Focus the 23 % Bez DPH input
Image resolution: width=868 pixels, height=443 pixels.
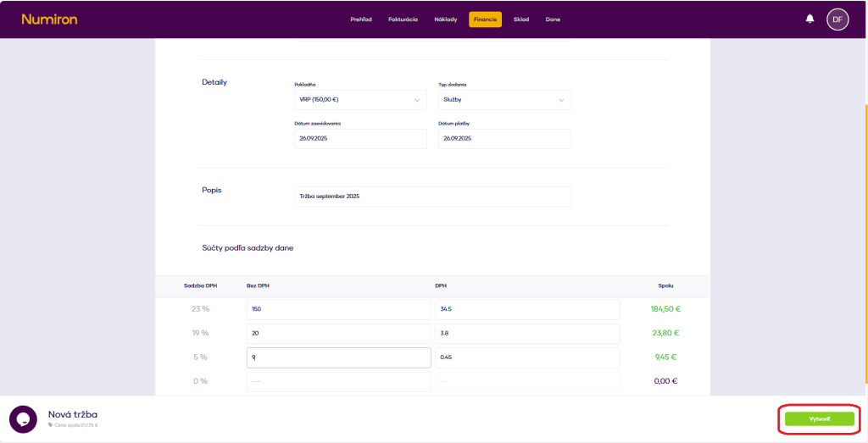click(x=338, y=309)
